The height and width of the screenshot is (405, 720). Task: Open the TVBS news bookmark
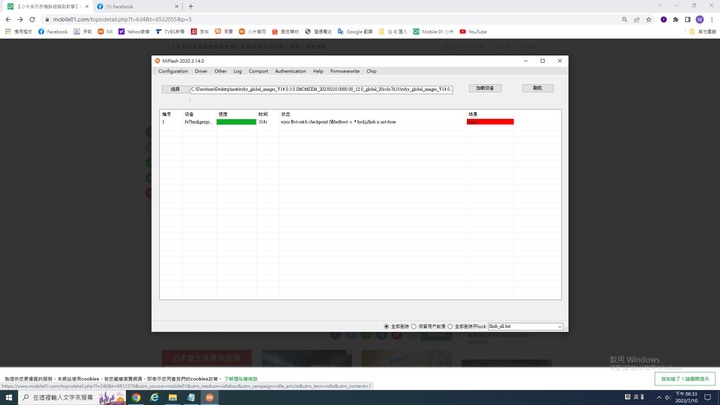[x=170, y=32]
